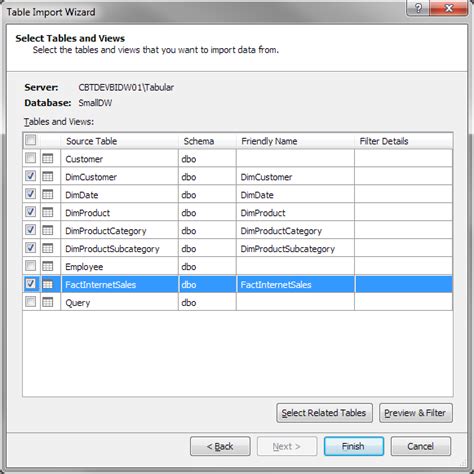Sort by the Source Table column header
Image resolution: width=474 pixels, height=474 pixels.
click(120, 141)
